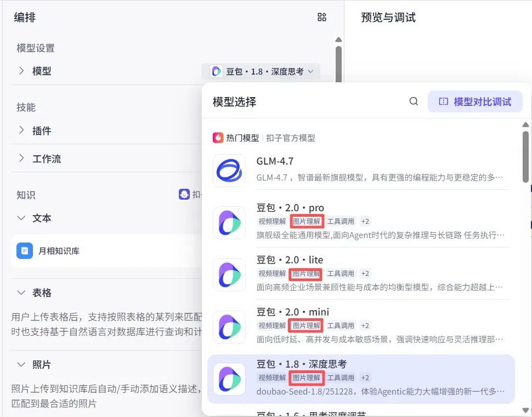Click the 豆包 2.0 pro model logo
Viewport: 532px width, 417px height.
(229, 223)
